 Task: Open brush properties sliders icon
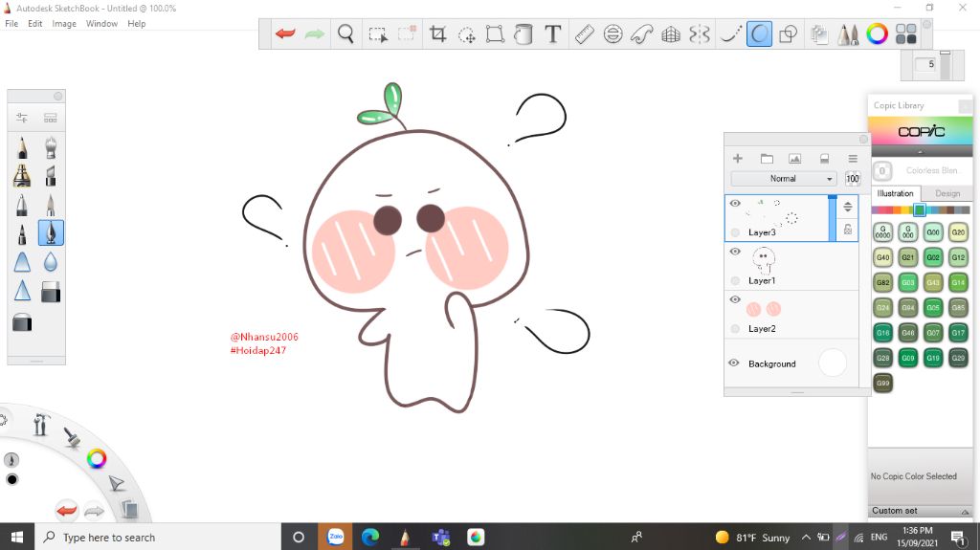coord(22,118)
